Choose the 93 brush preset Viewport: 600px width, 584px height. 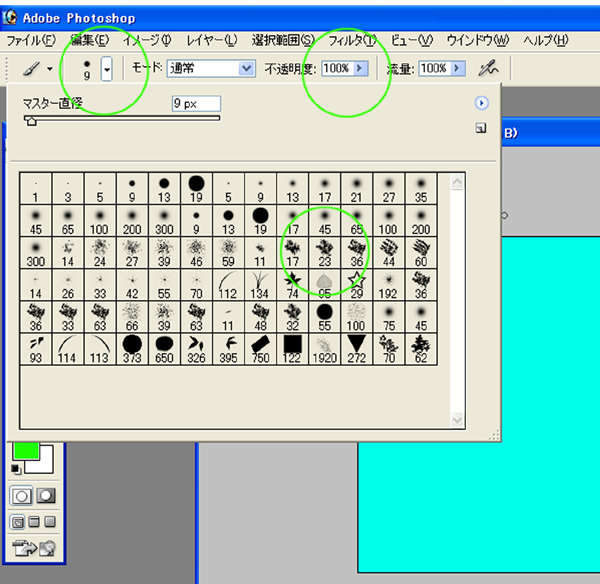click(36, 349)
